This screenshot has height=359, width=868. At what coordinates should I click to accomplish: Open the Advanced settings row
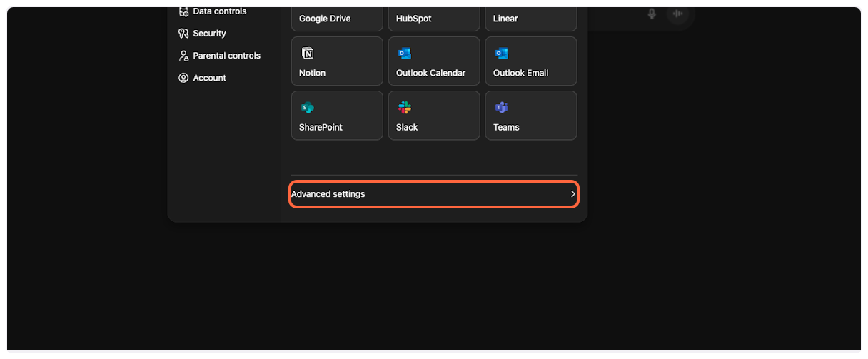click(434, 194)
